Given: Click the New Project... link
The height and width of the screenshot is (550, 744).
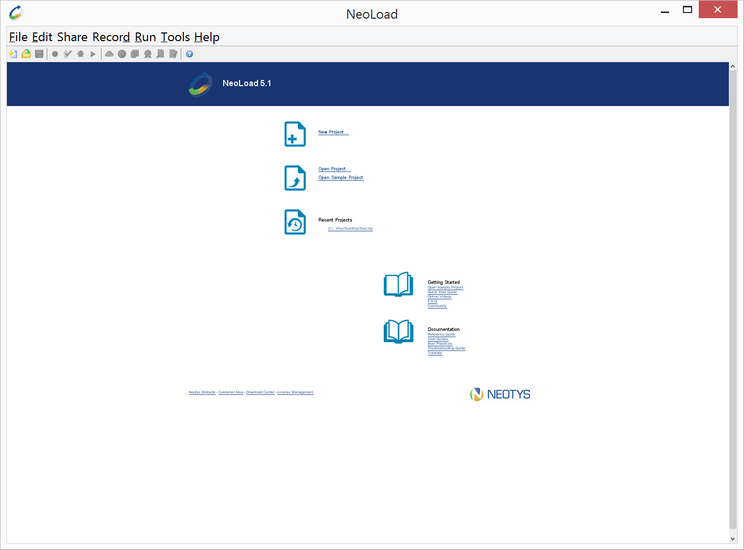Looking at the screenshot, I should coord(334,132).
